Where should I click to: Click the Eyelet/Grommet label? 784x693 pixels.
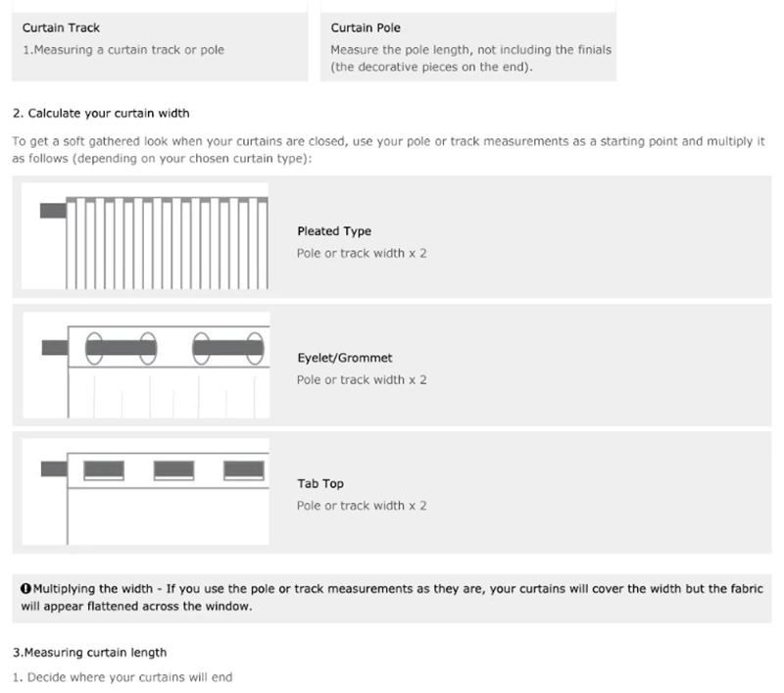tap(345, 359)
